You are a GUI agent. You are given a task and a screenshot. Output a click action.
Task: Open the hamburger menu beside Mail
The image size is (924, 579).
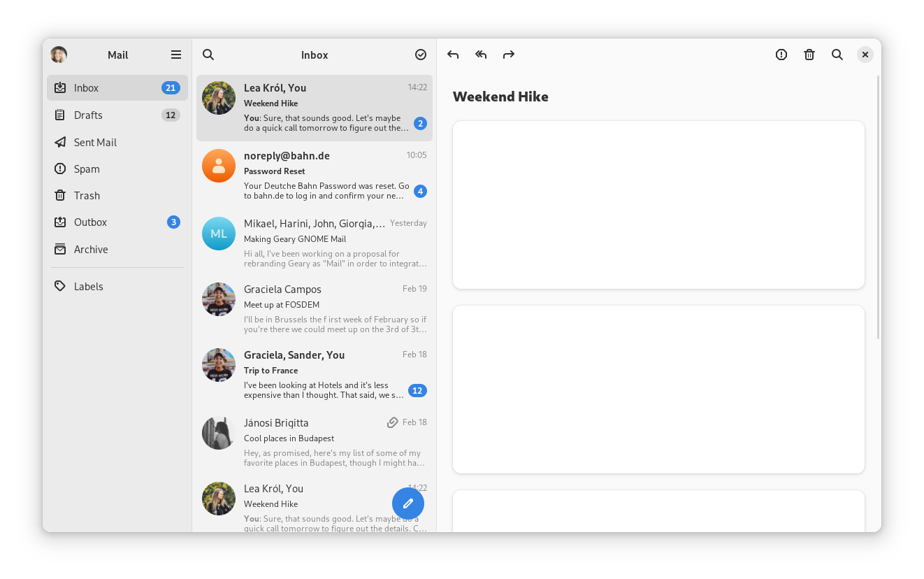click(176, 55)
